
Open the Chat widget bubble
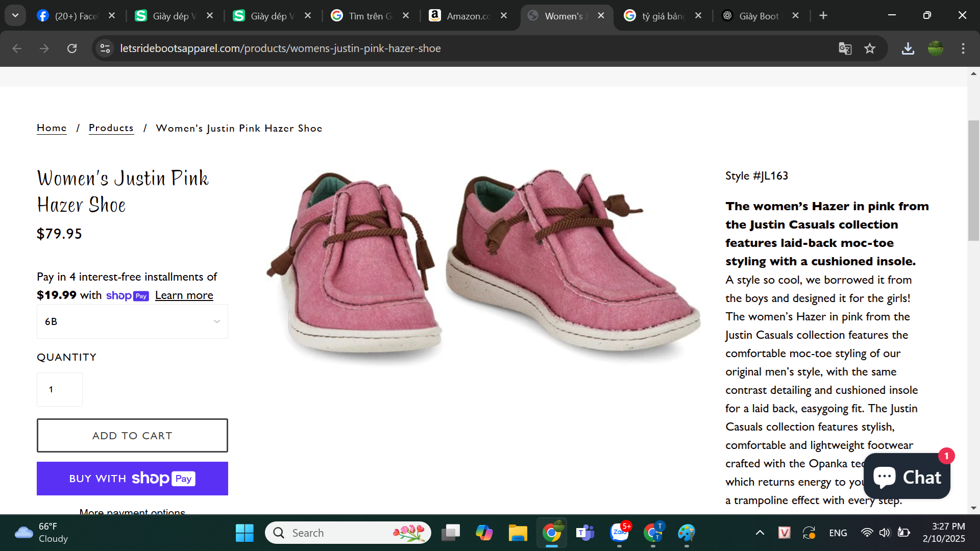click(907, 477)
